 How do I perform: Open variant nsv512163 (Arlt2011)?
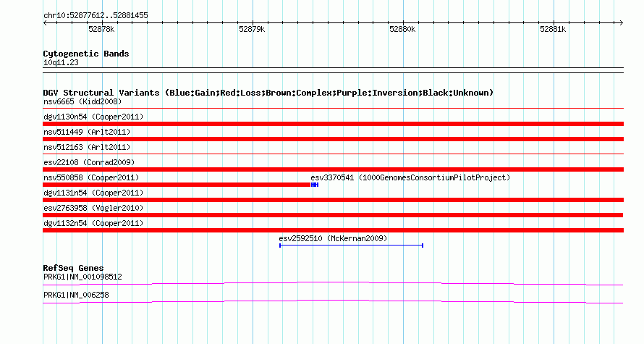coord(87,147)
